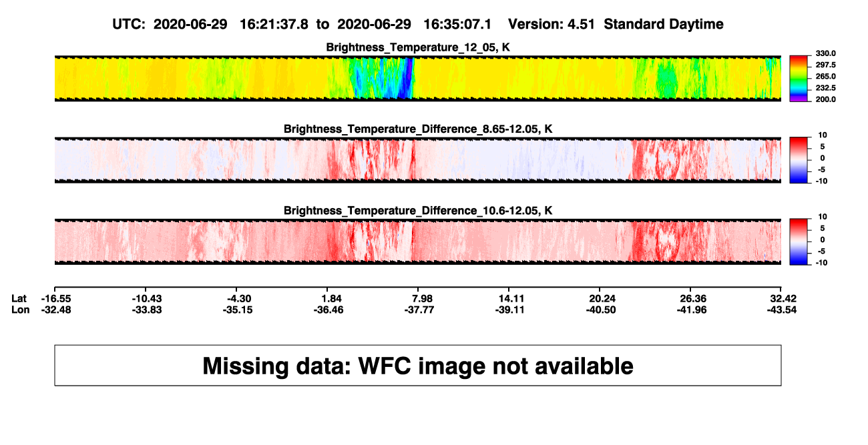Click the longitude value -33.83
This screenshot has height=445, width=868.
(148, 310)
